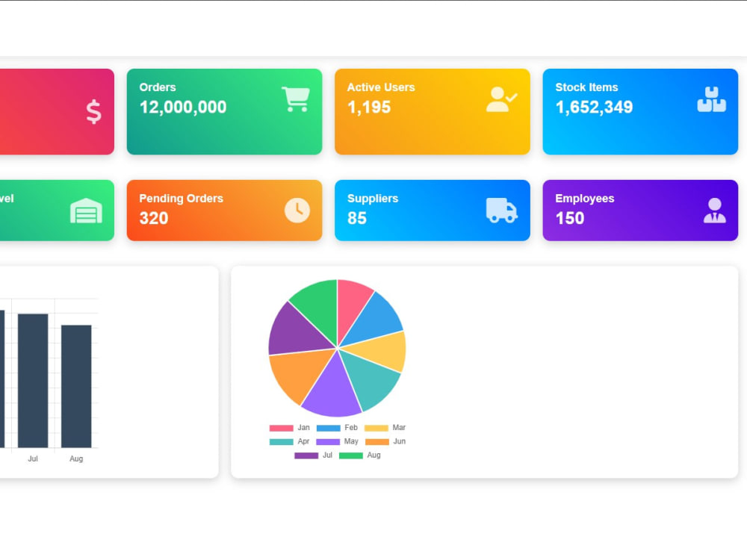
Task: Click the teal Apr pie slice
Action: point(372,379)
